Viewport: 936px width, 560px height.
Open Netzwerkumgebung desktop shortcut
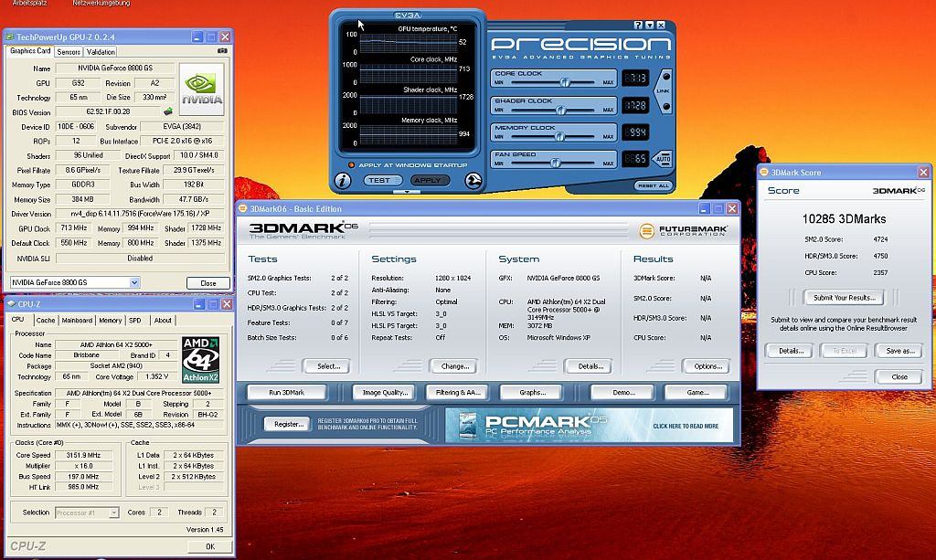pyautogui.click(x=101, y=4)
